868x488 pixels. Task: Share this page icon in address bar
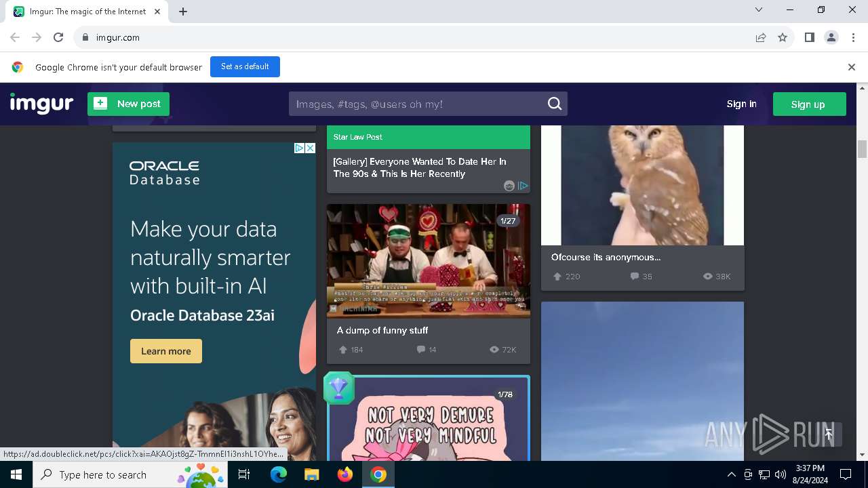click(x=761, y=37)
